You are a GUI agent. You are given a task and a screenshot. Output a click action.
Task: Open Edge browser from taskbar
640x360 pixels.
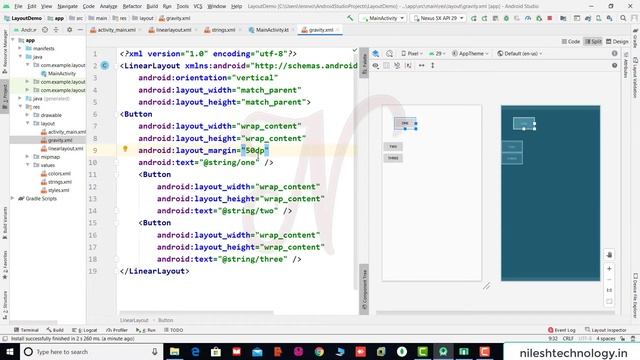pyautogui.click(x=195, y=351)
